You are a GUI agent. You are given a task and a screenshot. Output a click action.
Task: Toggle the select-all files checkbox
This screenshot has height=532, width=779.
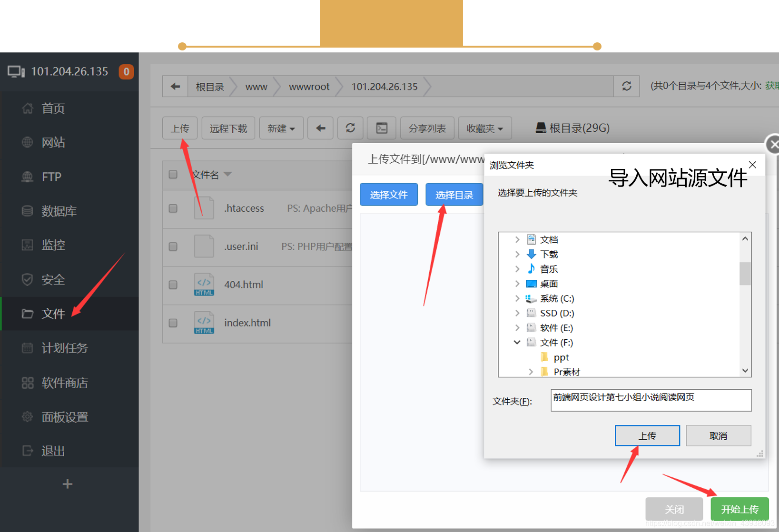[x=173, y=175]
